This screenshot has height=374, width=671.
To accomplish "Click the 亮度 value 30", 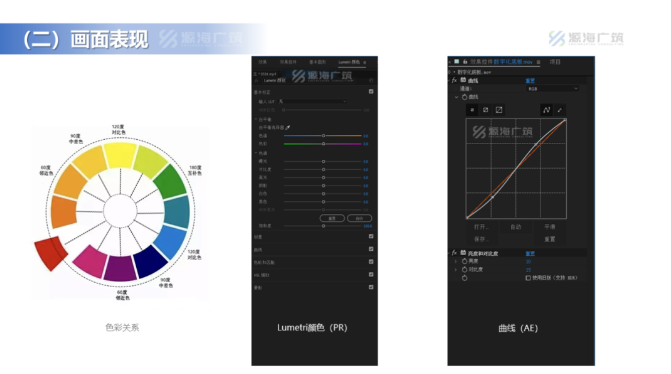I will (528, 261).
